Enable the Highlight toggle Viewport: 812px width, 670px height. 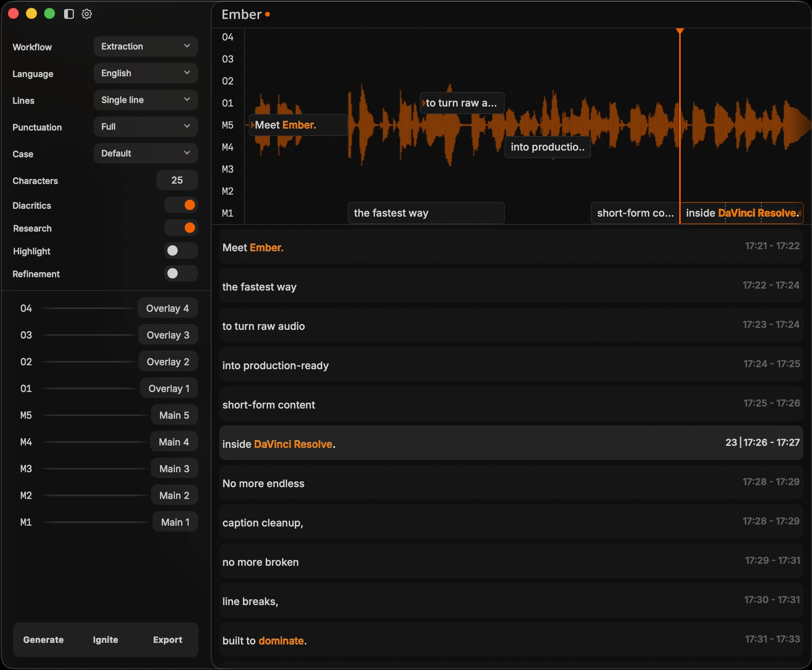(181, 250)
